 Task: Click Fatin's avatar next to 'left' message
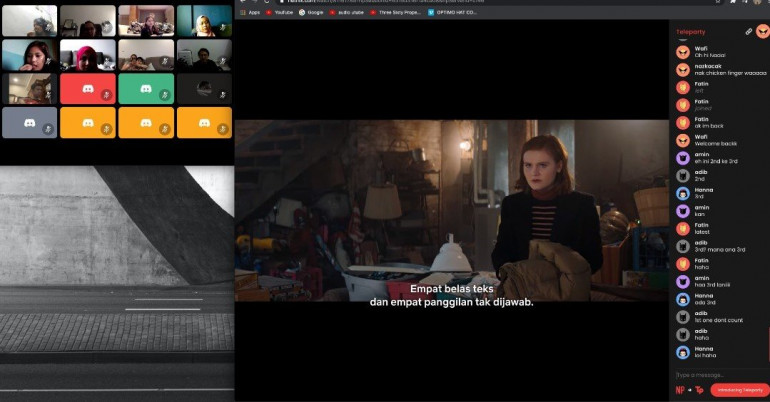683,87
